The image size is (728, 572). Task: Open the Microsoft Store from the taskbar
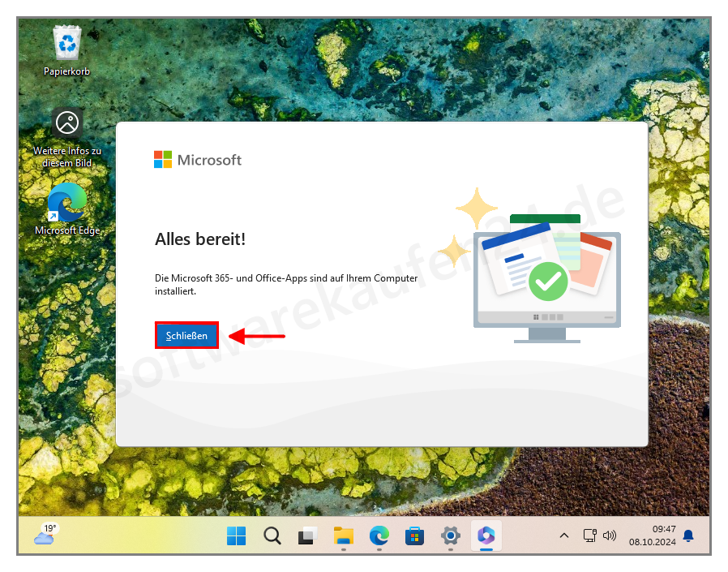coord(414,536)
